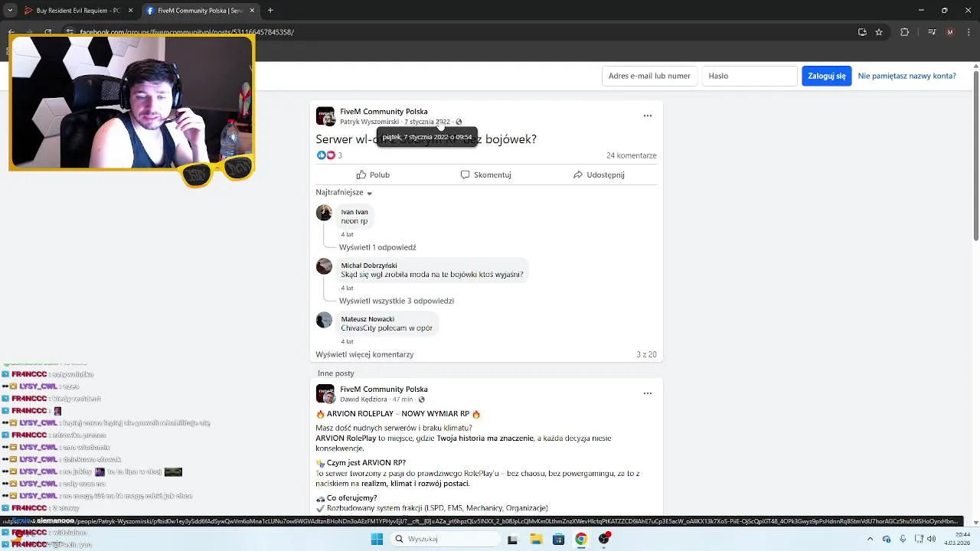Click the like reaction icon under the post
The height and width of the screenshot is (551, 980).
(322, 155)
